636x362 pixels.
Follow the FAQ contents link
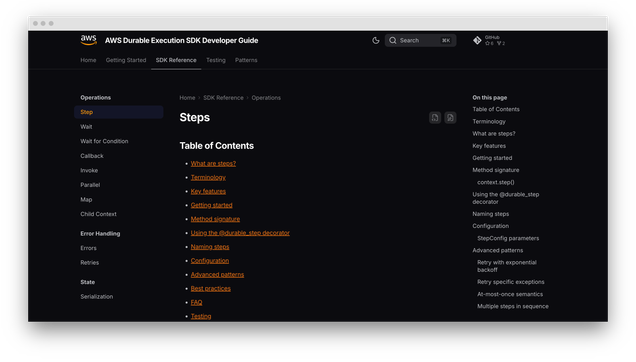[196, 302]
